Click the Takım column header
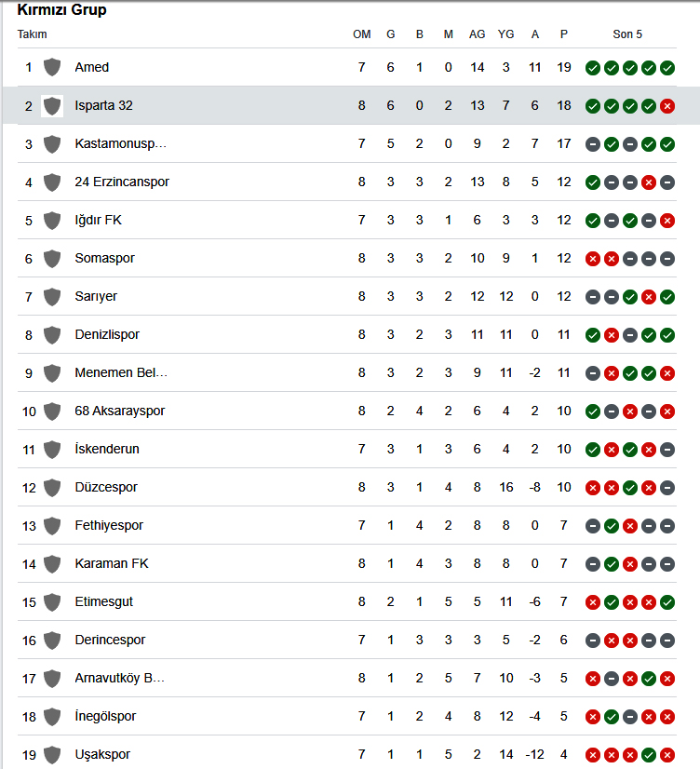This screenshot has height=769, width=700. (33, 34)
